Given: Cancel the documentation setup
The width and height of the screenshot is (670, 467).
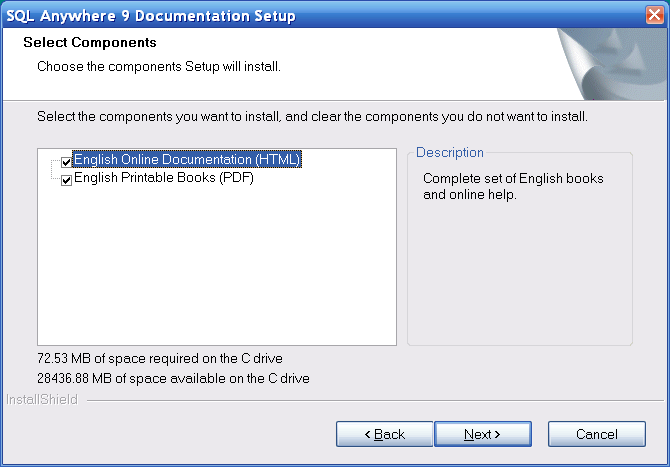Looking at the screenshot, I should coord(596,434).
